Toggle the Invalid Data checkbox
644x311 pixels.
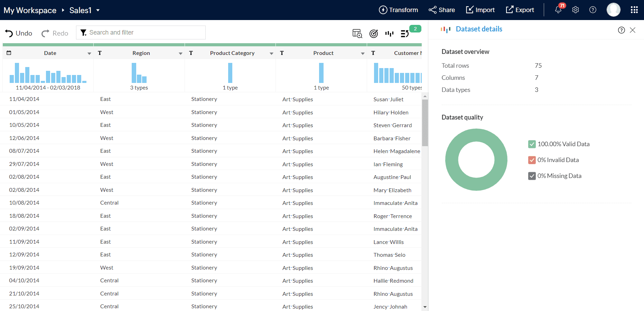532,160
